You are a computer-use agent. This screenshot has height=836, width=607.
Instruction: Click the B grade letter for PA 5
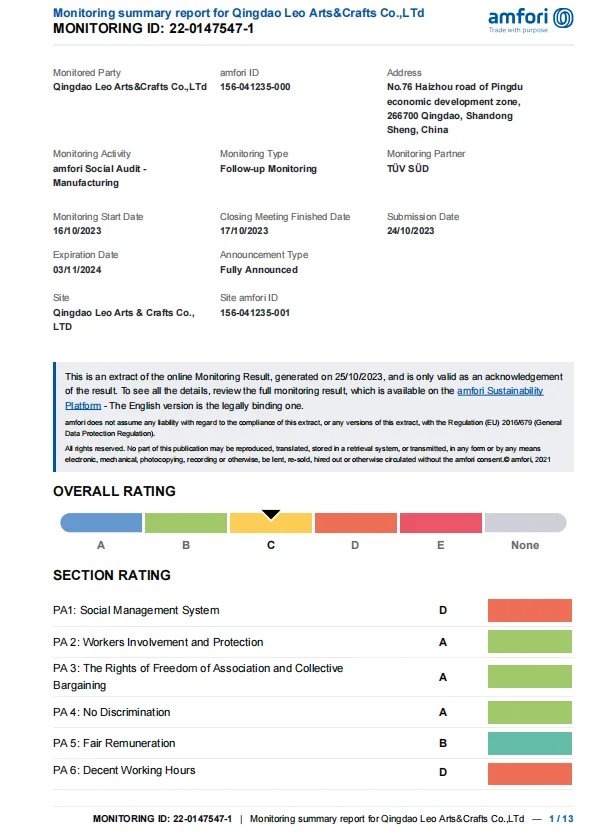click(x=443, y=743)
